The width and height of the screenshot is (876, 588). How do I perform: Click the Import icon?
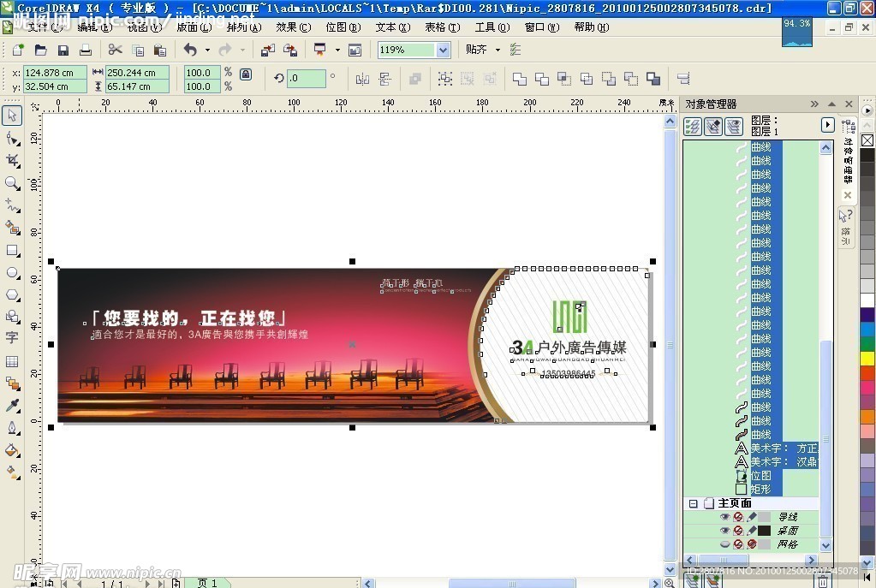coord(268,50)
